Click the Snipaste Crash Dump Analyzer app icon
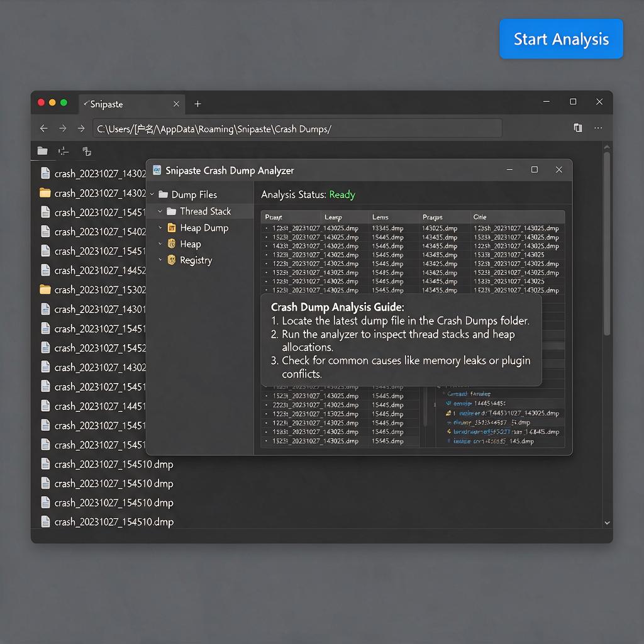Screen dimensions: 644x644 pyautogui.click(x=157, y=170)
